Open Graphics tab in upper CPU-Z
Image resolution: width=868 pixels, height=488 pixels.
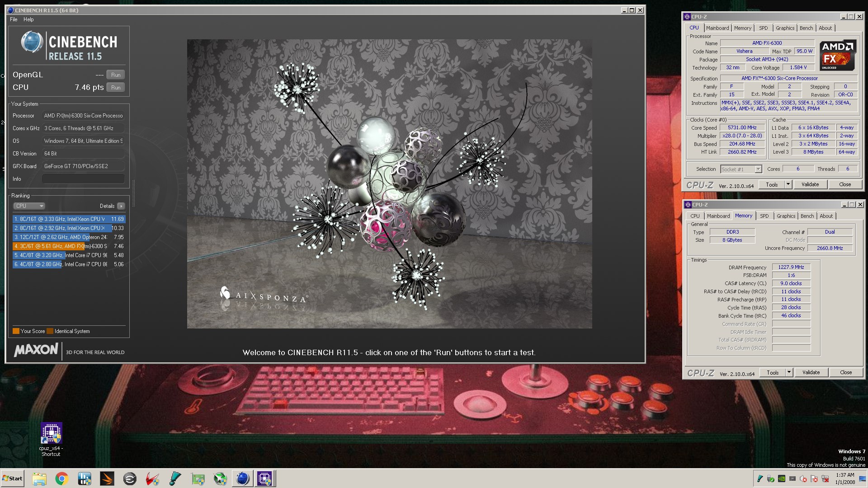785,28
